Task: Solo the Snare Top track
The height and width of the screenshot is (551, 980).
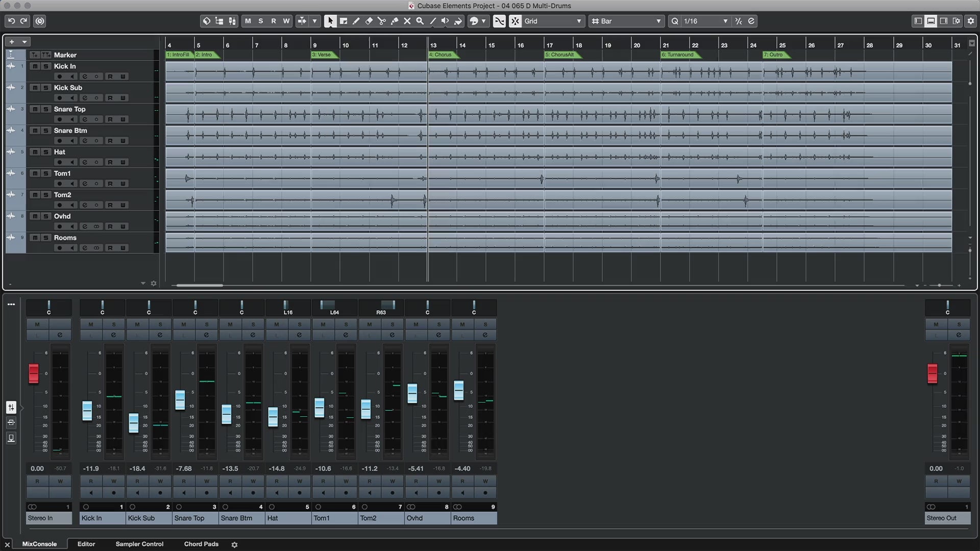Action: (x=45, y=109)
